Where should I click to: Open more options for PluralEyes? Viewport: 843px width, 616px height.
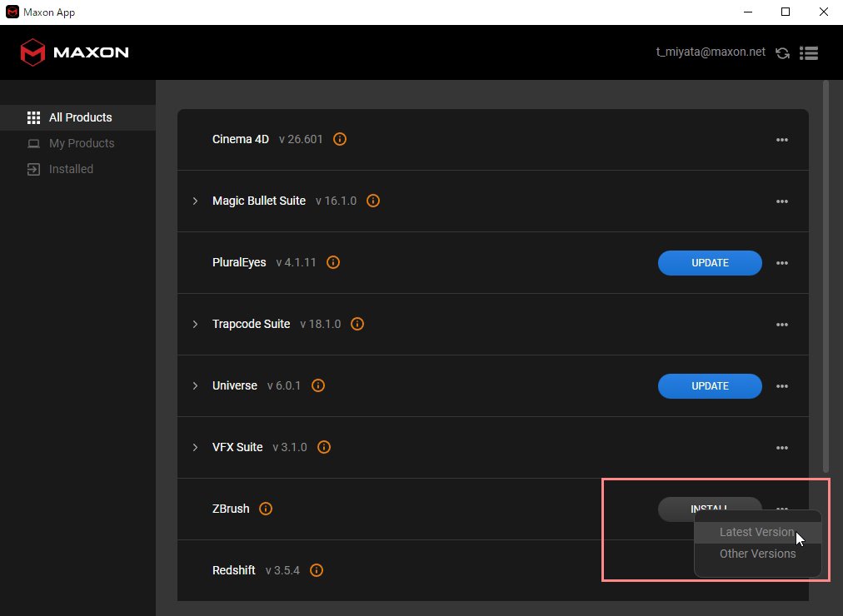point(782,263)
